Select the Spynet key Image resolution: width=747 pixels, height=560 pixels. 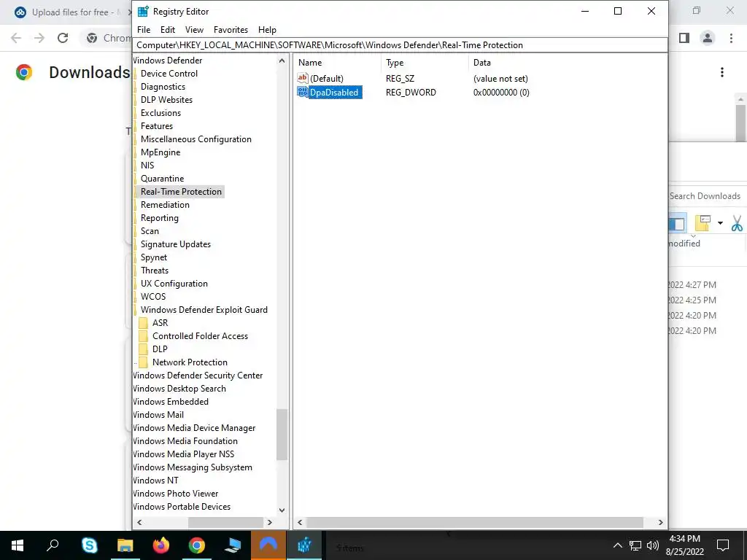pyautogui.click(x=154, y=257)
